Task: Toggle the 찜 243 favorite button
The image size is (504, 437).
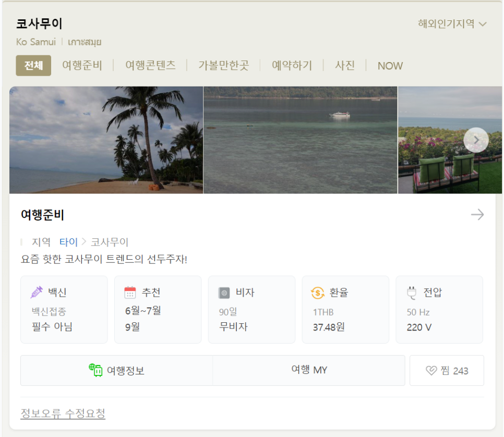Action: (x=447, y=370)
